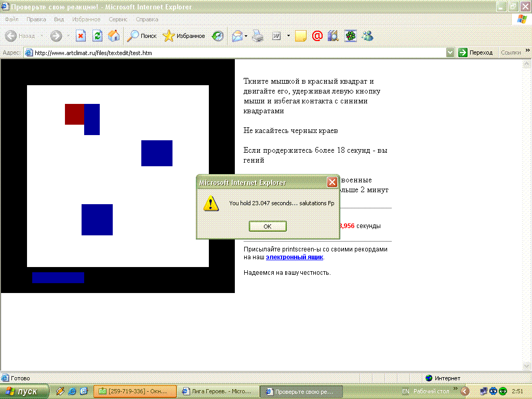Click the blue rectangle on black border
Viewport: 532px width, 399px height.
58,277
